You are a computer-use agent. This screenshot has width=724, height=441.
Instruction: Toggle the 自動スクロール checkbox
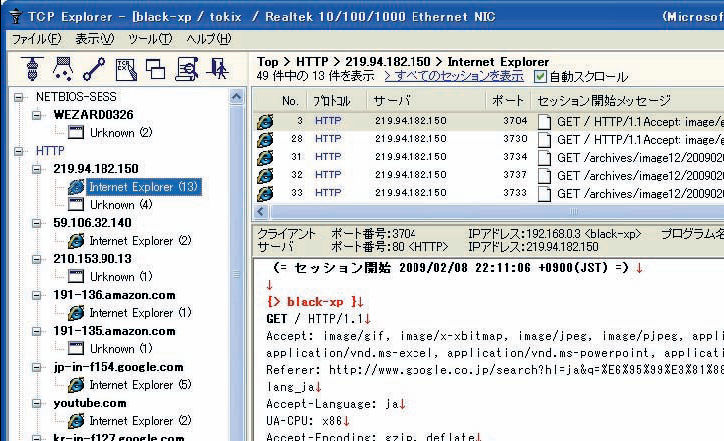(540, 77)
